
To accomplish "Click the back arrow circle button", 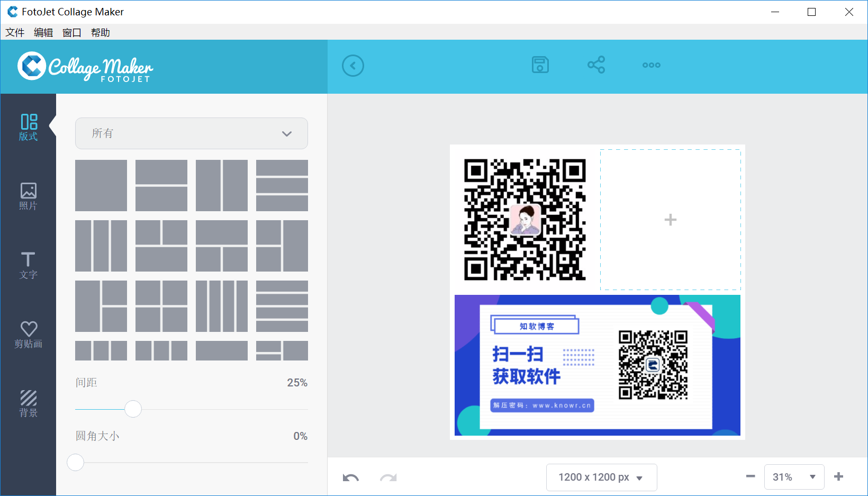I will click(x=353, y=66).
